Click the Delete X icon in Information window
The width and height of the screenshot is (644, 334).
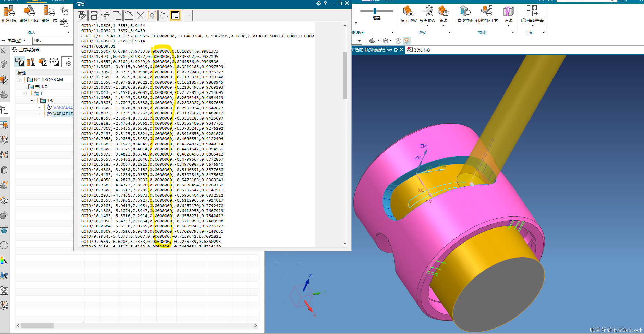141,15
